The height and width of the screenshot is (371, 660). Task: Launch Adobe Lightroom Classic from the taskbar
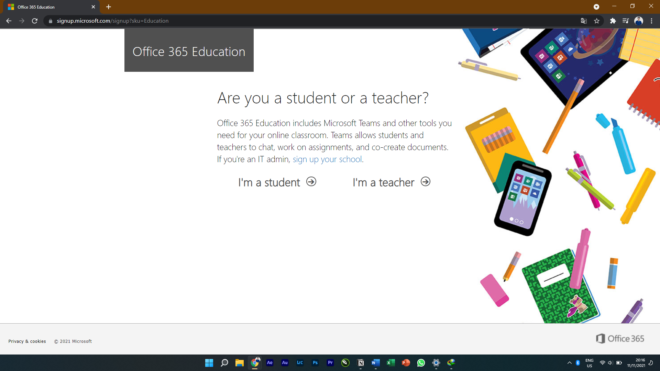click(300, 363)
